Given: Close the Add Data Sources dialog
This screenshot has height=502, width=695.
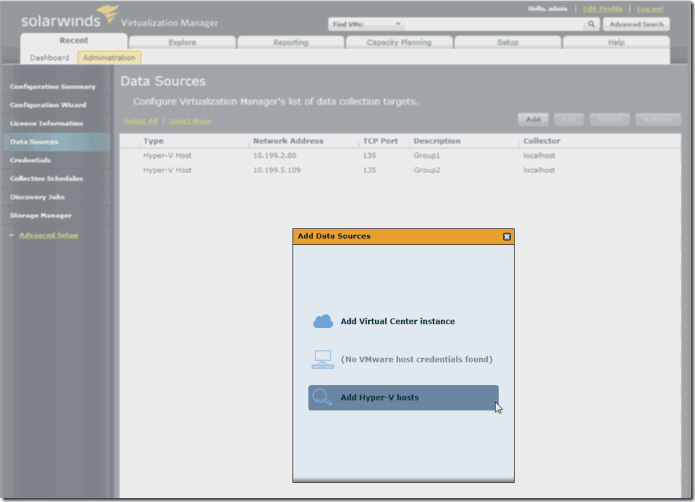Looking at the screenshot, I should pos(507,237).
